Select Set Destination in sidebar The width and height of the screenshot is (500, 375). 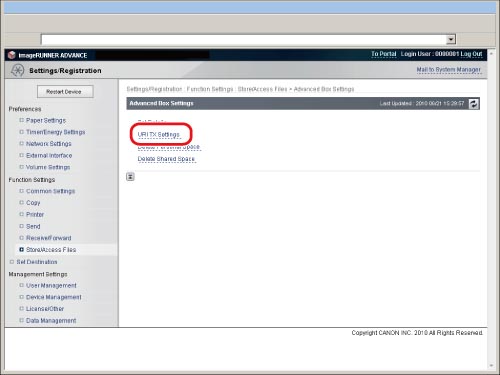(37, 262)
